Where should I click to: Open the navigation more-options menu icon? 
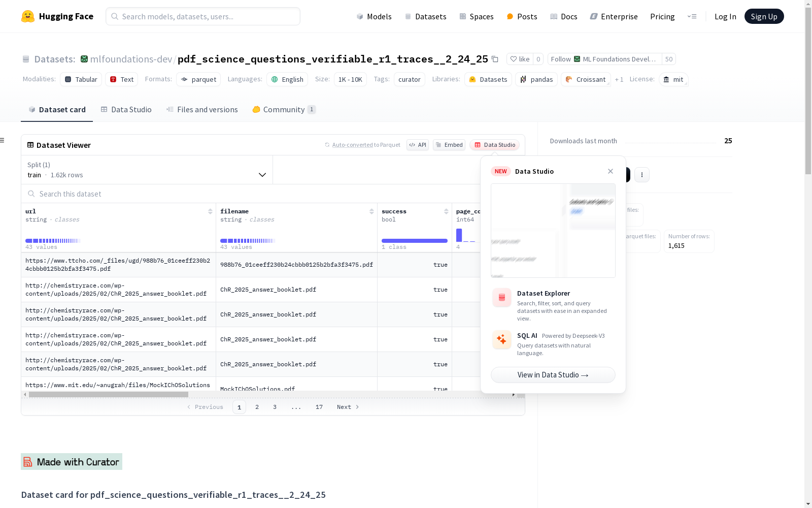[692, 16]
